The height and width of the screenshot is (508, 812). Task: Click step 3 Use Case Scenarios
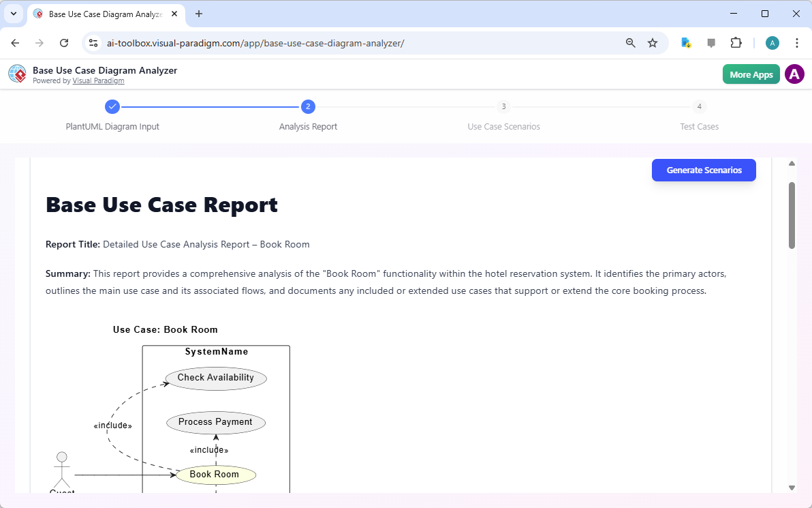503,106
